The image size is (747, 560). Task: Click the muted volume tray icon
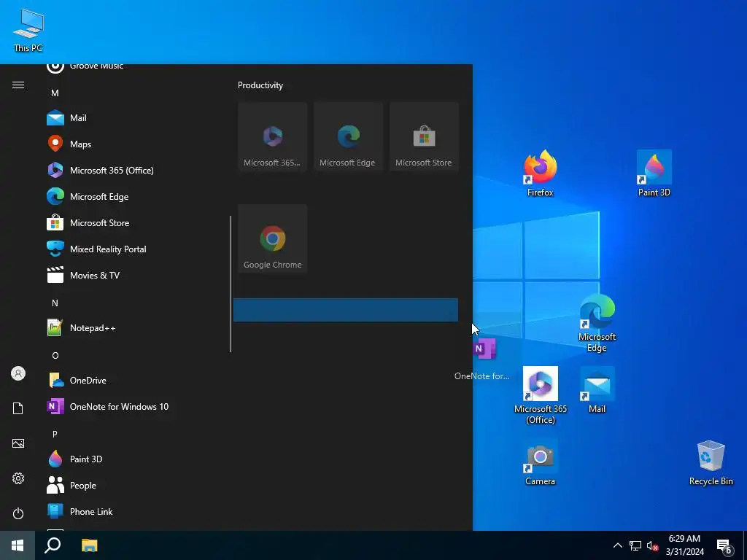point(652,545)
